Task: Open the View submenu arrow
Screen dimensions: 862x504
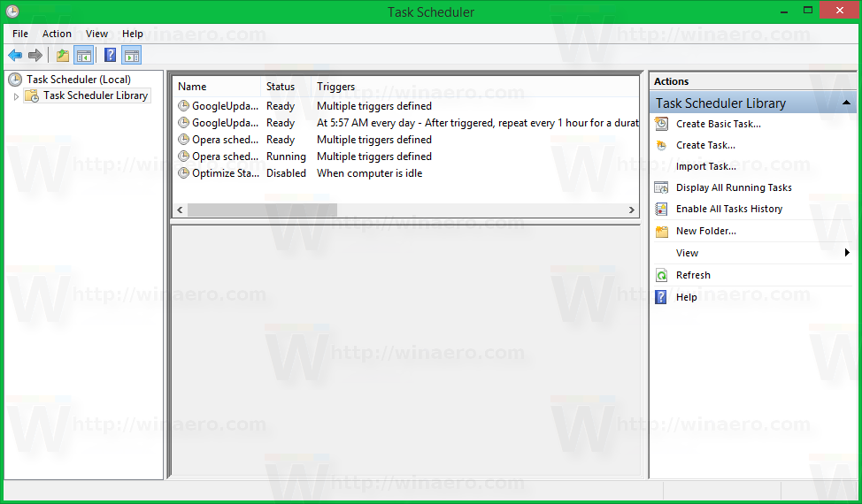Action: (x=847, y=253)
